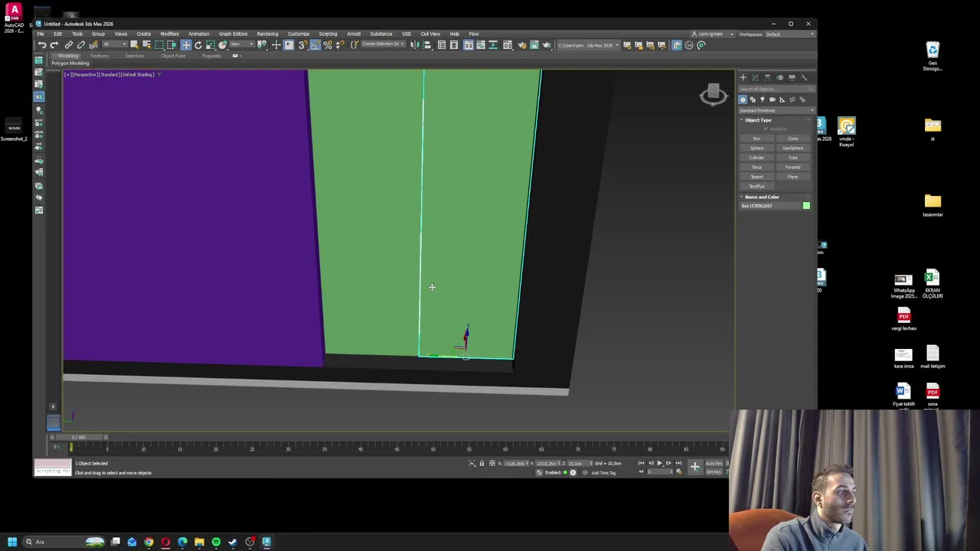Switch to Hierarchy command panel tab
The width and height of the screenshot is (980, 551).
[x=767, y=77]
